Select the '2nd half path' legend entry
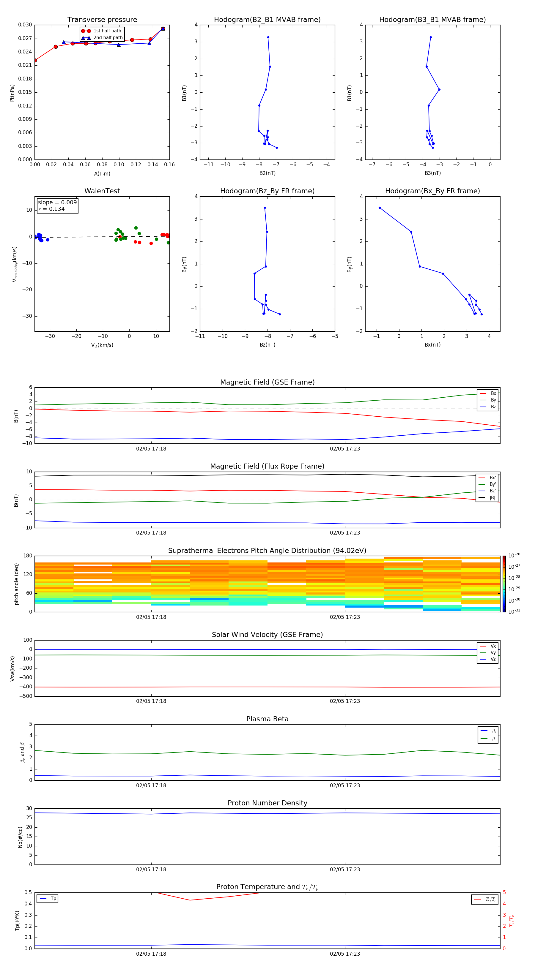This screenshot has height=980, width=535. (102, 38)
